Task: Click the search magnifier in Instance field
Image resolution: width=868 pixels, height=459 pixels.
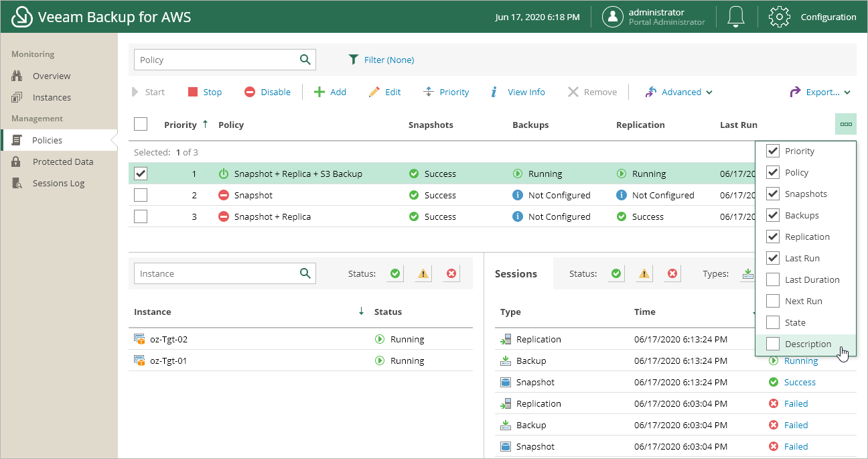Action: pyautogui.click(x=305, y=273)
